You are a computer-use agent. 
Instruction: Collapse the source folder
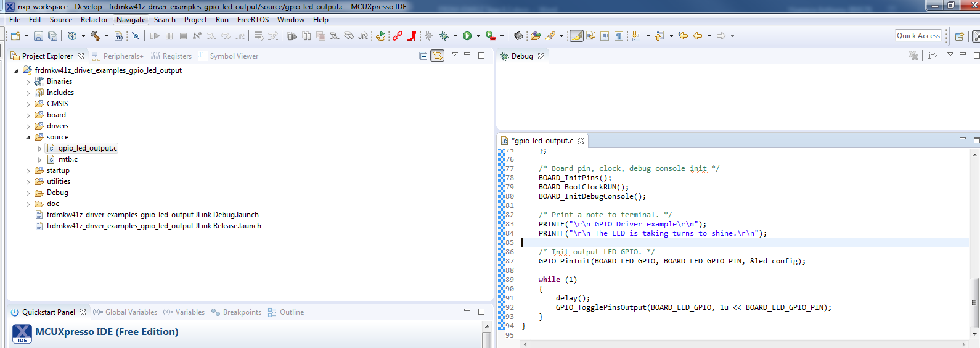coord(28,138)
